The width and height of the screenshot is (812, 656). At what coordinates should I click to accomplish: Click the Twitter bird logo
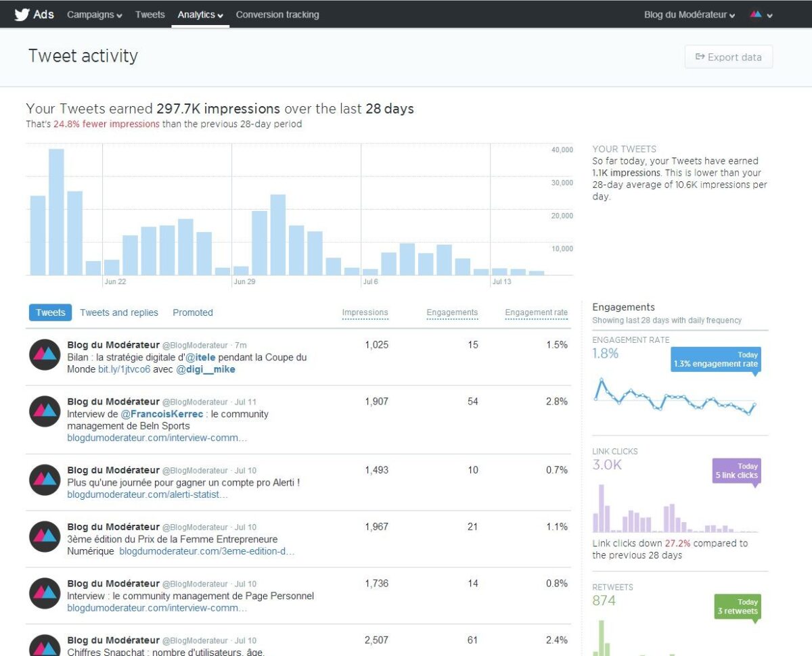point(22,14)
